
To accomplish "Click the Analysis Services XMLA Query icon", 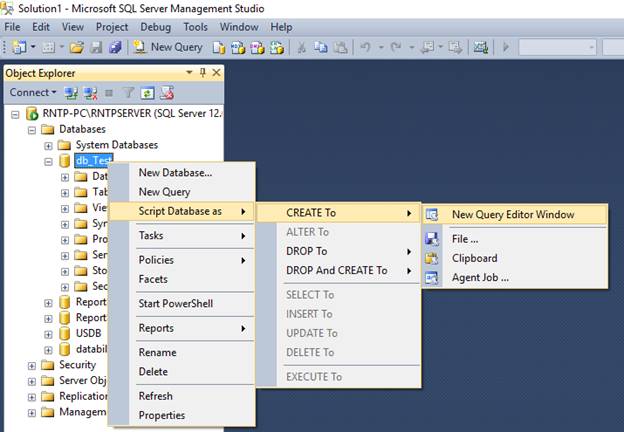I will (x=277, y=48).
